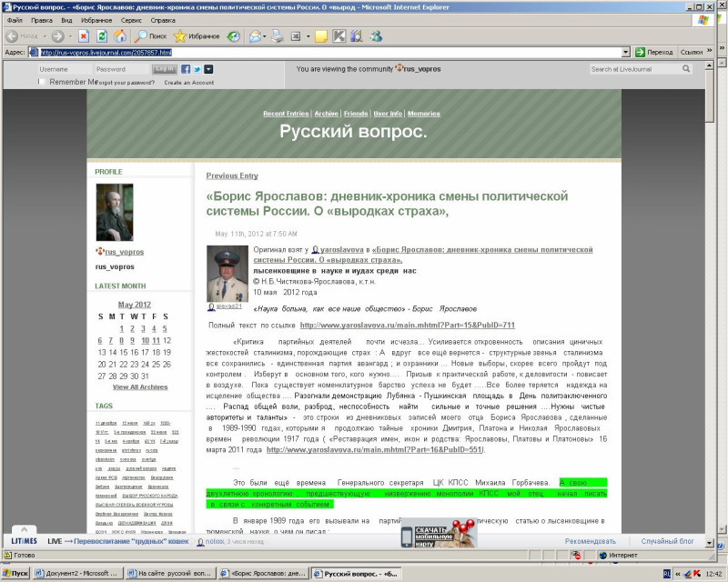Stop page loading with the red X icon
The height and width of the screenshot is (582, 728).
pos(84,36)
